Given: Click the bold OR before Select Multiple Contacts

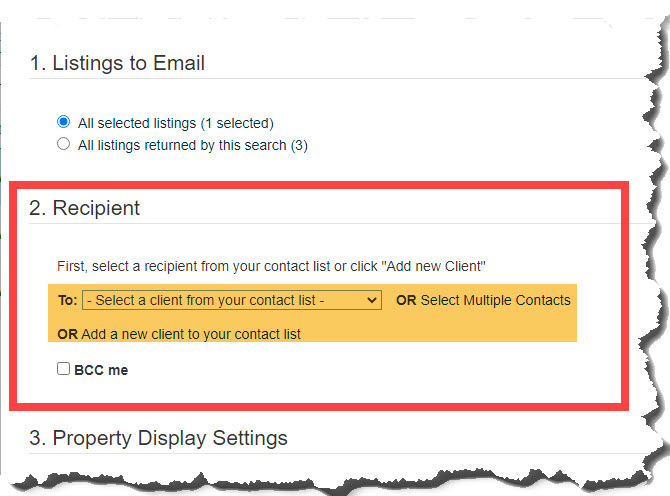Looking at the screenshot, I should click(406, 300).
